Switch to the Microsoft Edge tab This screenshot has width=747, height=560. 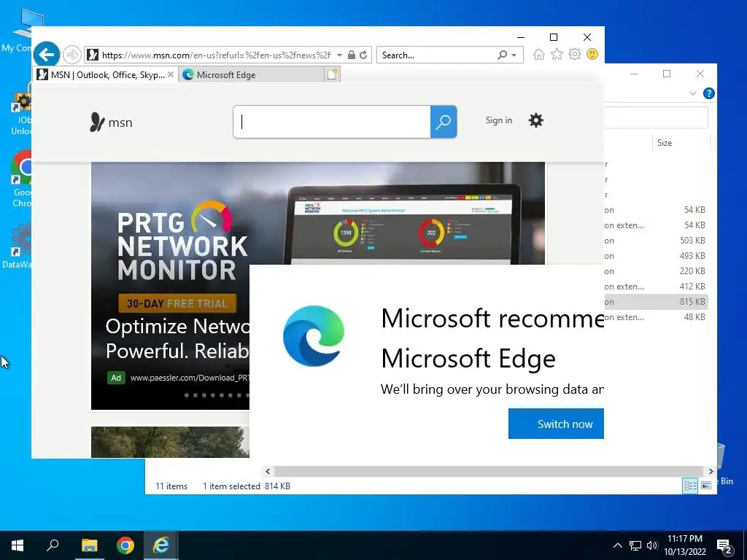pyautogui.click(x=252, y=75)
